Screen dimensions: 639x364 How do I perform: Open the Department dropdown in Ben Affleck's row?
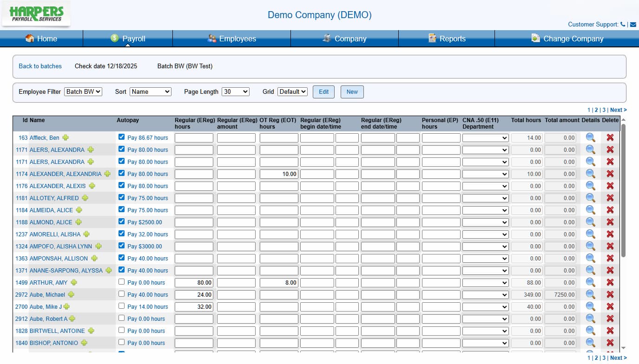point(485,137)
